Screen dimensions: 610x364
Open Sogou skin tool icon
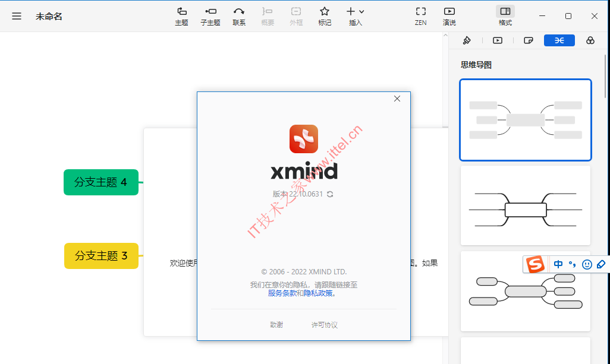click(x=601, y=265)
